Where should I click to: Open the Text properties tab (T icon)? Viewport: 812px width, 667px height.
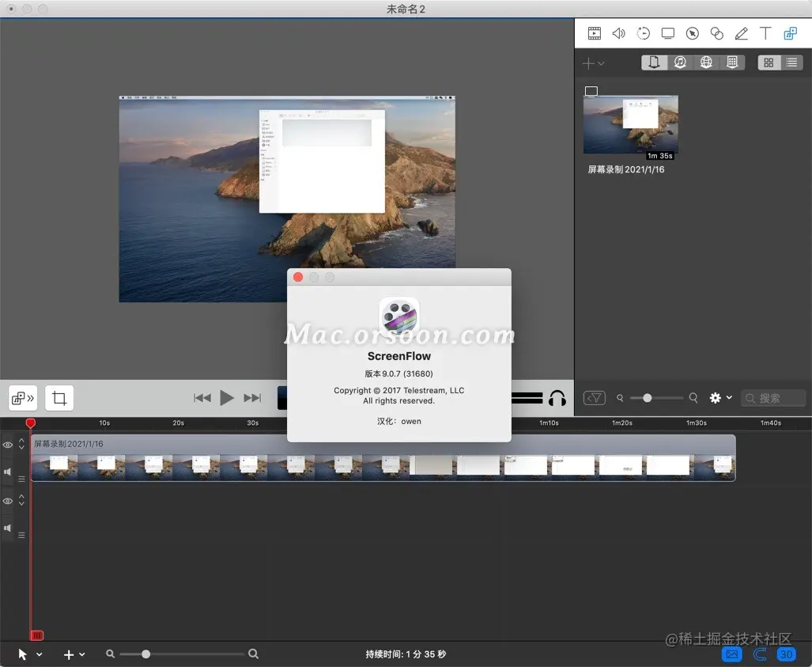pos(765,34)
